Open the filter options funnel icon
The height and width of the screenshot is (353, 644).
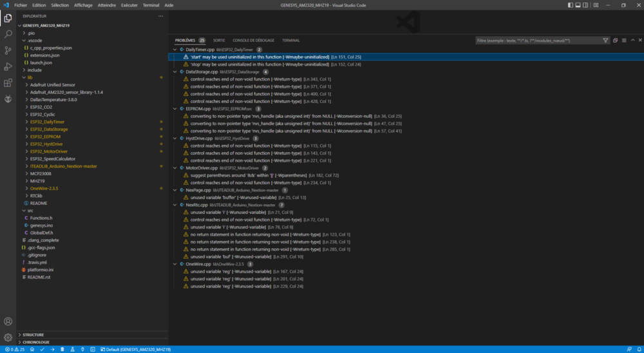point(605,41)
